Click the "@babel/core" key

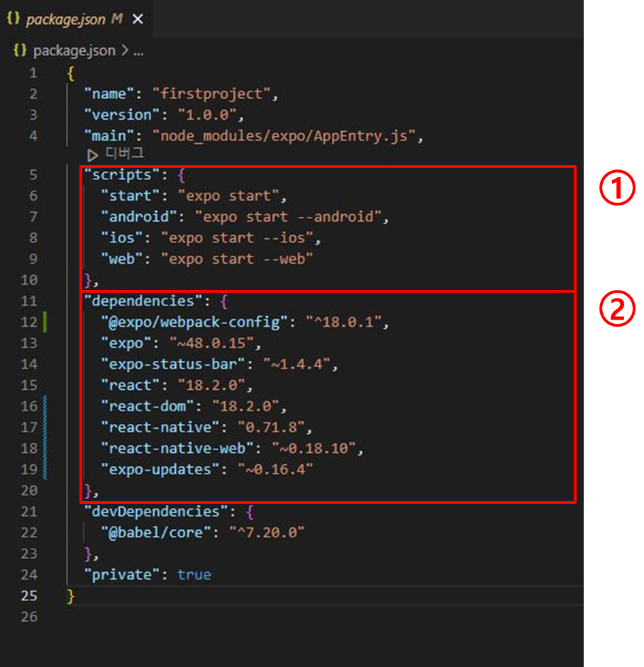pyautogui.click(x=156, y=532)
